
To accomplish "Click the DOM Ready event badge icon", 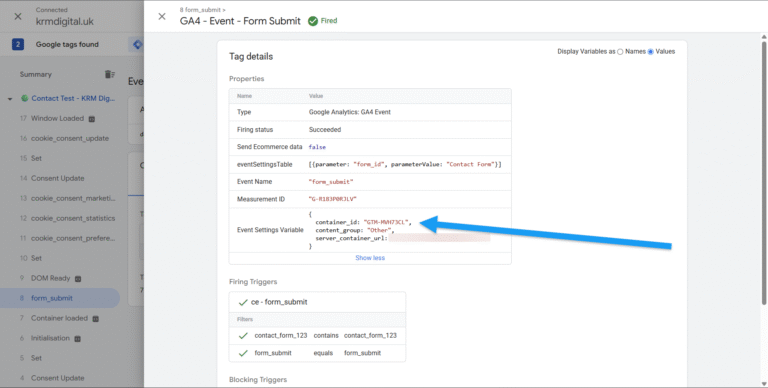I will (78, 279).
